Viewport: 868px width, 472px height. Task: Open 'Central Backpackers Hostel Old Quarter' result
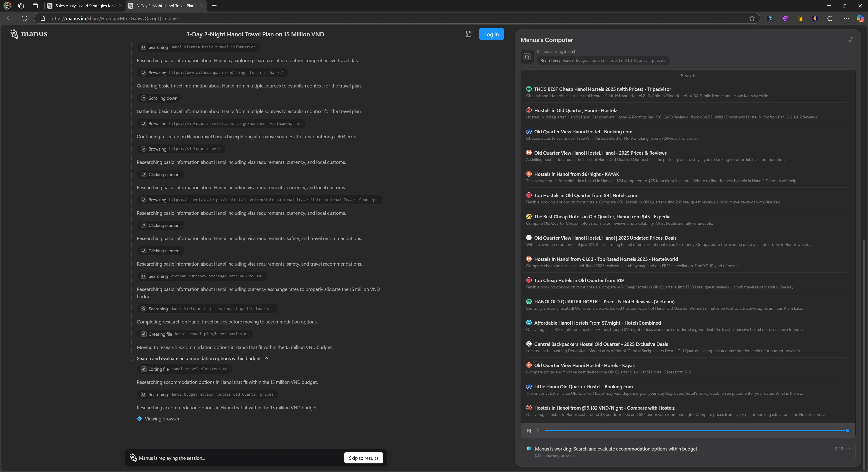(x=601, y=344)
